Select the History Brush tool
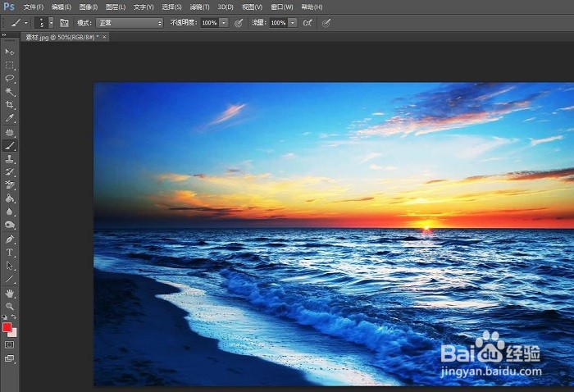This screenshot has height=392, width=574. point(10,172)
